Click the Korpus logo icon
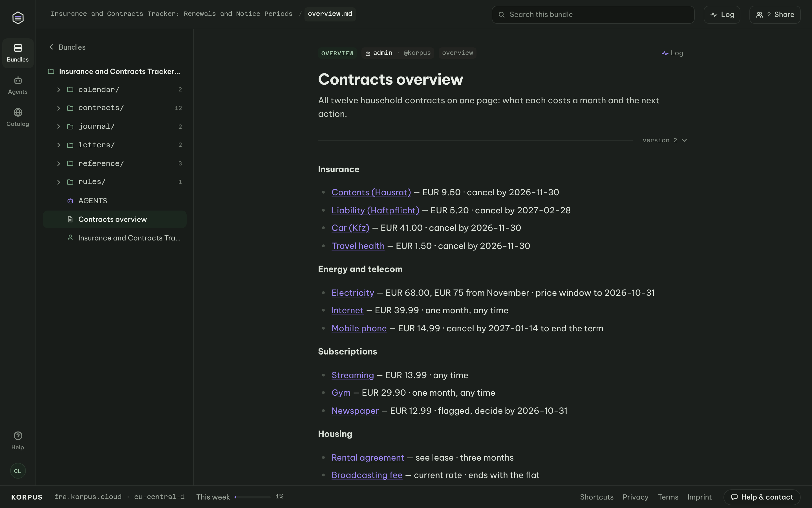The image size is (812, 508). click(18, 17)
